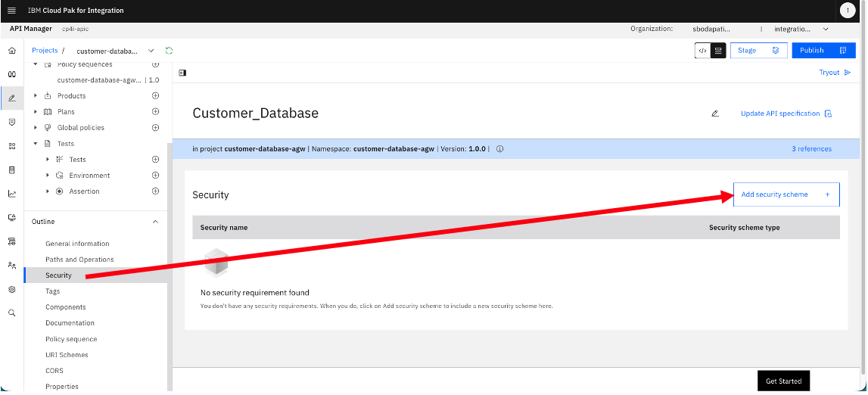The height and width of the screenshot is (395, 868).
Task: Click the green refresh icon
Action: tap(170, 51)
